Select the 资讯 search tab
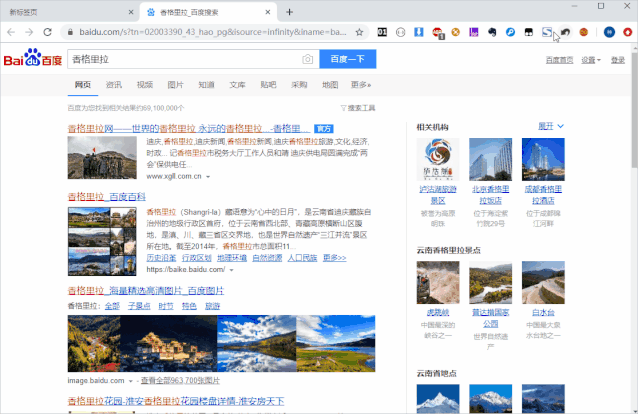This screenshot has height=414, width=638. pyautogui.click(x=114, y=85)
